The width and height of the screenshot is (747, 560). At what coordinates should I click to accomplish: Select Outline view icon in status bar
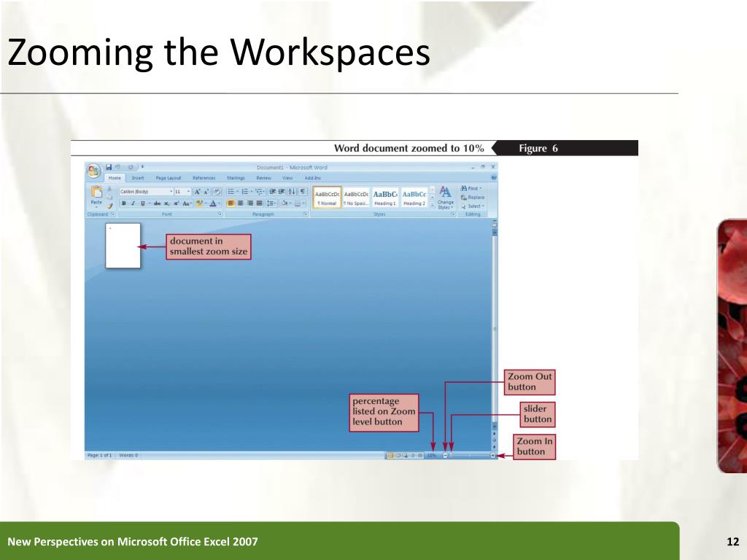[x=413, y=455]
